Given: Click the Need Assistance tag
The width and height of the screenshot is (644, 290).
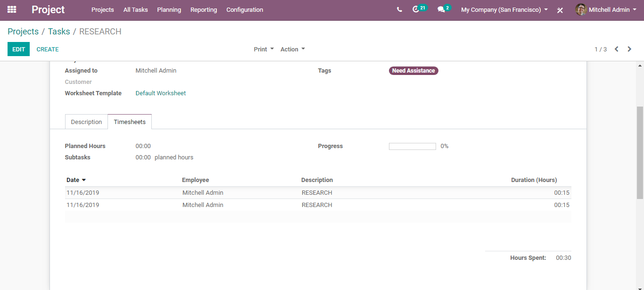Looking at the screenshot, I should 413,71.
